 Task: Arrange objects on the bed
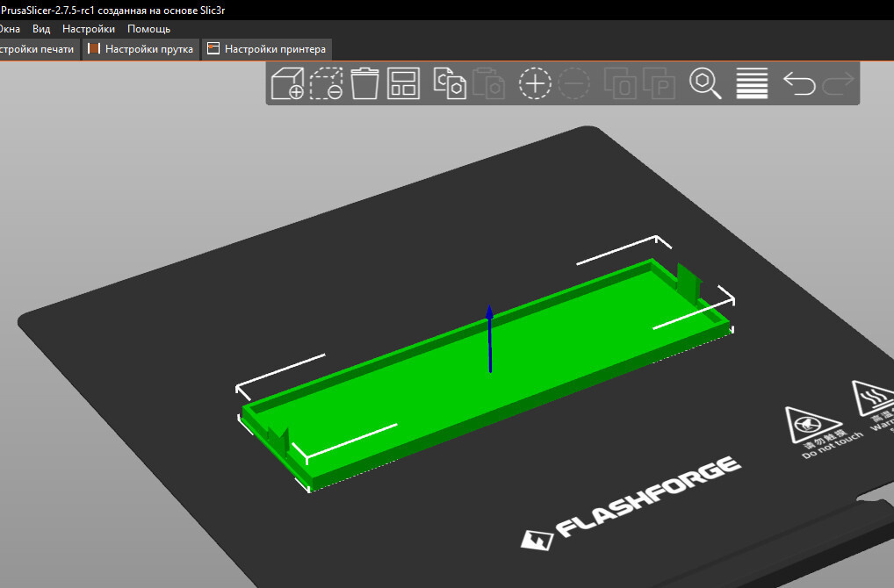(404, 83)
